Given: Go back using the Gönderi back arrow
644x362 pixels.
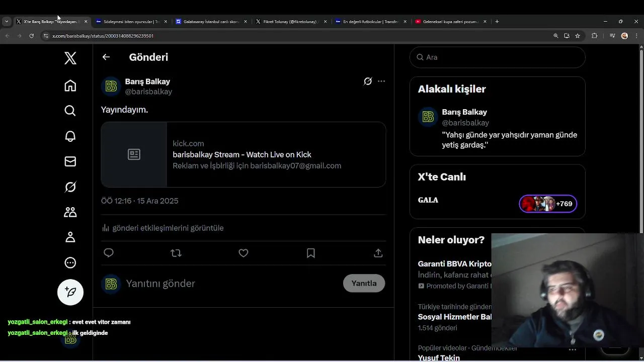Looking at the screenshot, I should click(x=106, y=57).
